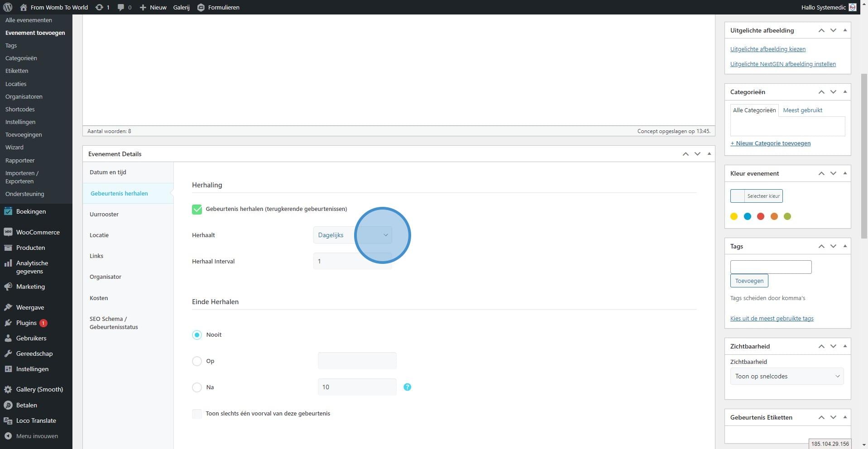868x449 pixels.
Task: Collapse the Evenement Details panel
Action: pyautogui.click(x=709, y=154)
